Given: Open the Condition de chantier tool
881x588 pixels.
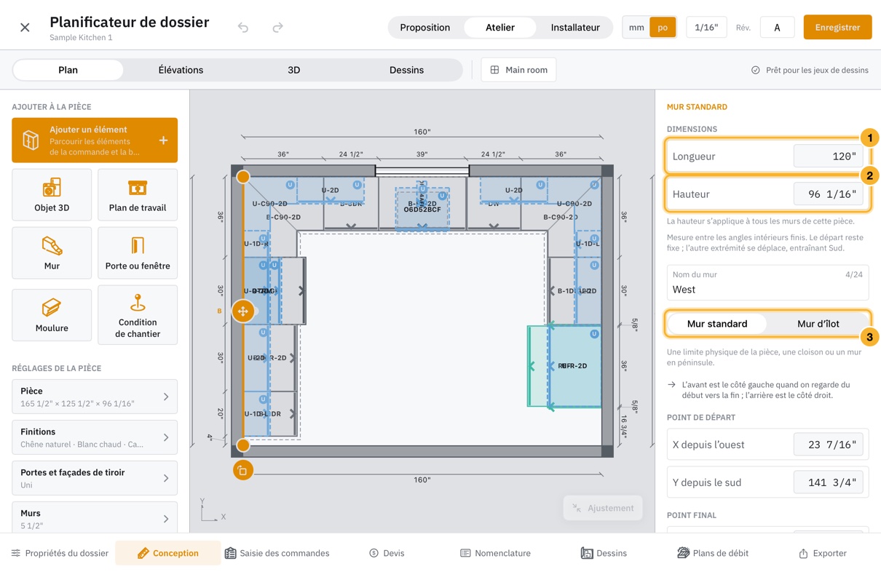Looking at the screenshot, I should click(x=138, y=314).
